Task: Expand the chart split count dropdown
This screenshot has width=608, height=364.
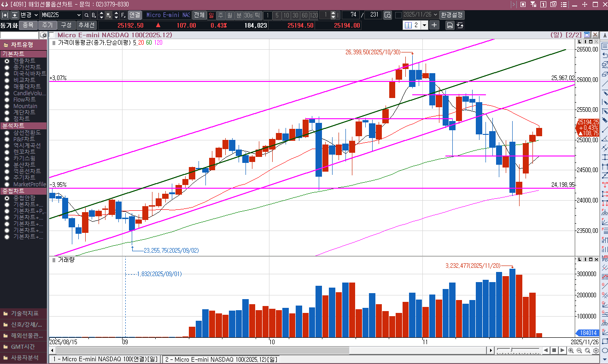Action: tap(424, 25)
